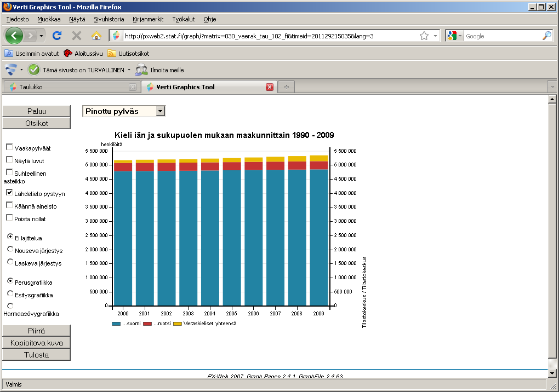Open the address bar history dropdown

click(435, 36)
